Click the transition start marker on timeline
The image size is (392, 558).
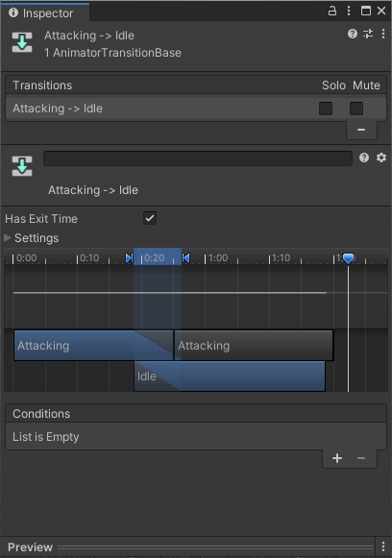tap(130, 258)
